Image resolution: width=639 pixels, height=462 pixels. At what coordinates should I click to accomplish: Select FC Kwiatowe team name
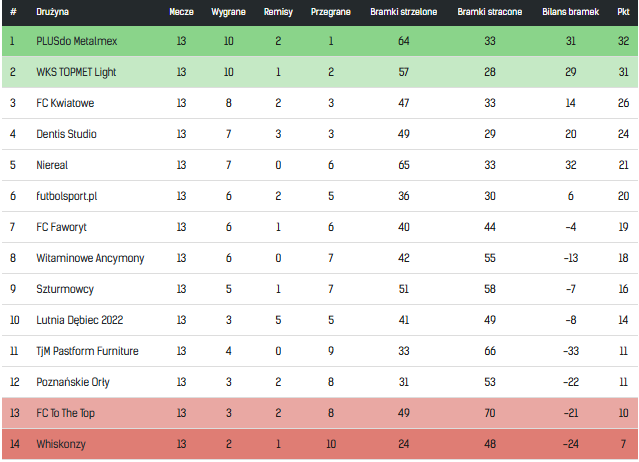(65, 103)
